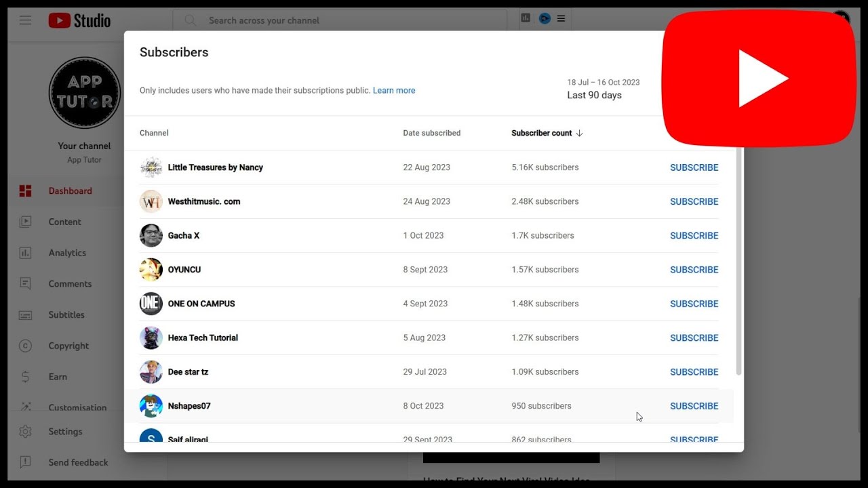
Task: Click the Date subscribed column header
Action: point(431,133)
